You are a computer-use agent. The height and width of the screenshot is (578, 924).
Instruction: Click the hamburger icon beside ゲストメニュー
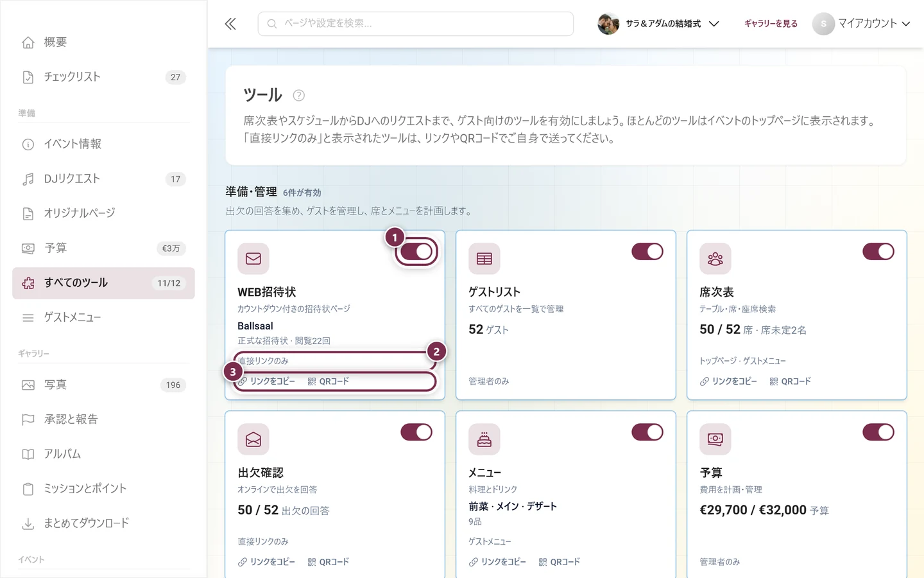pyautogui.click(x=28, y=317)
